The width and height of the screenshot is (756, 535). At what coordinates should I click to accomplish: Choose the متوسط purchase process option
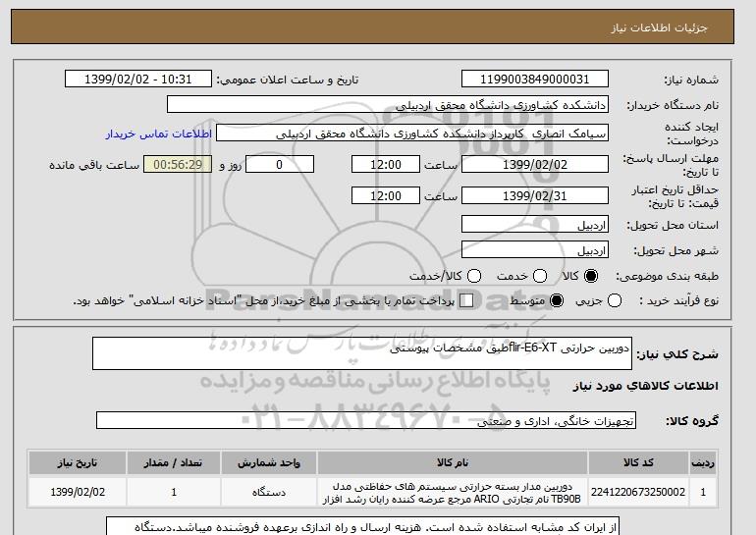557,300
